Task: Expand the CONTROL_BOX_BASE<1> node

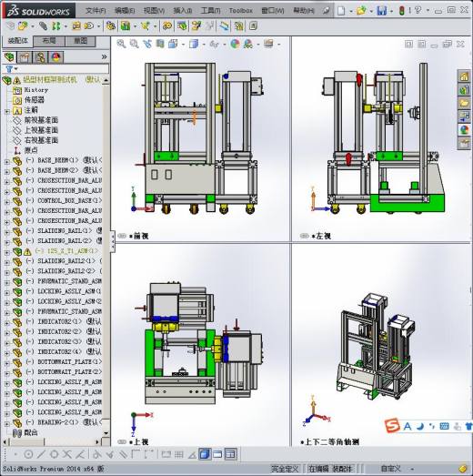Action: [6, 202]
